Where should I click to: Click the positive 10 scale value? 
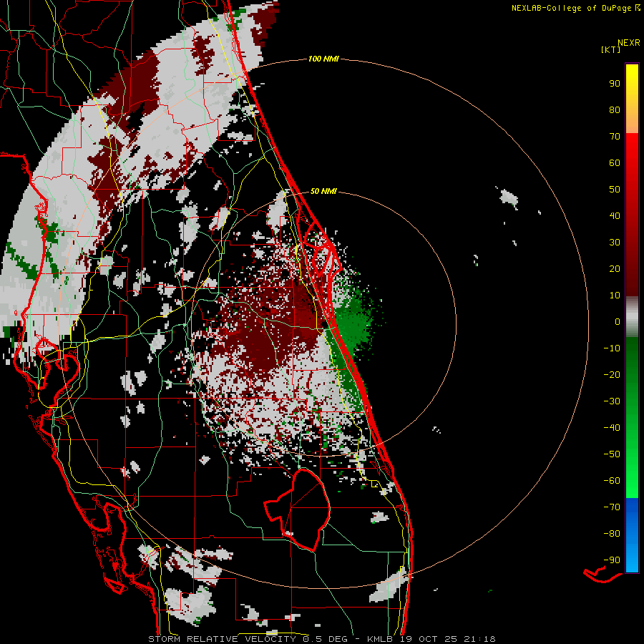[615, 296]
